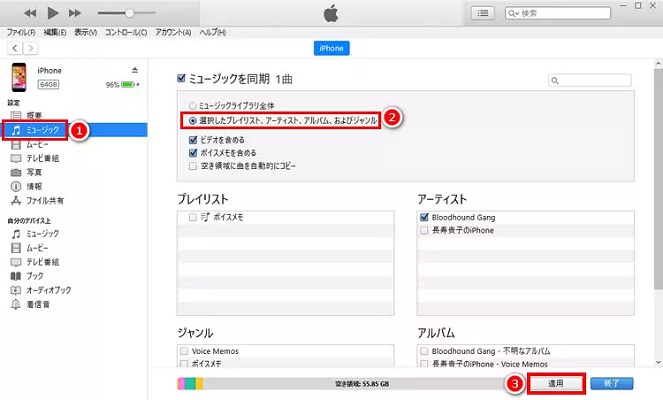
Task: Click the Apple logo in header
Action: (x=331, y=13)
